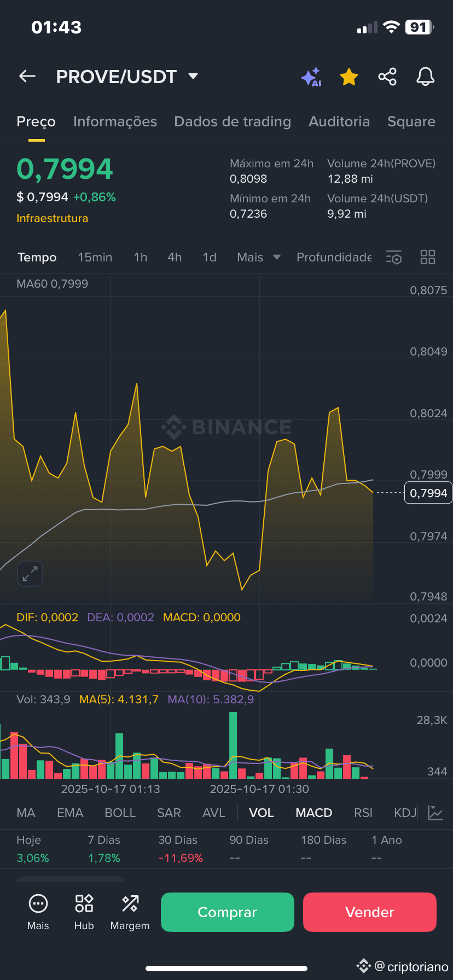This screenshot has height=980, width=453.
Task: Open the chart settings icon
Action: [x=394, y=257]
